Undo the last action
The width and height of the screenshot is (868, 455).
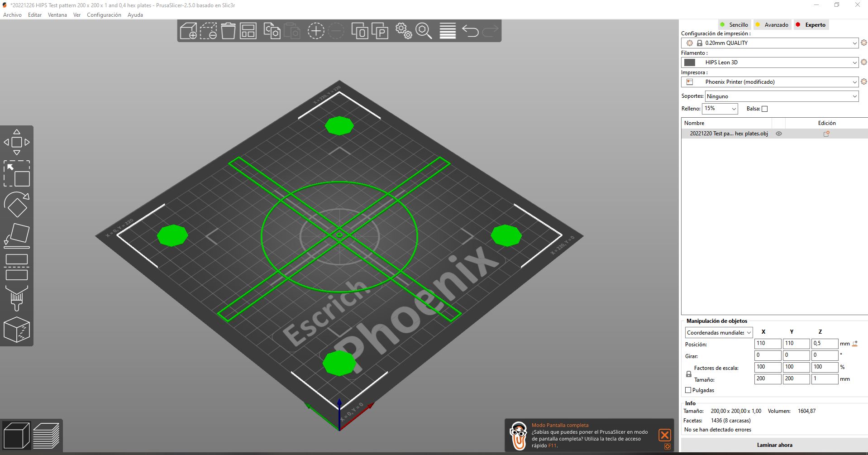(471, 31)
